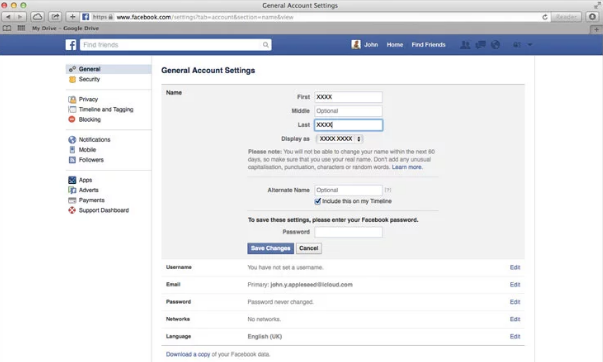Image resolution: width=603 pixels, height=362 pixels.
Task: Click the Facebook logo icon
Action: 71,45
